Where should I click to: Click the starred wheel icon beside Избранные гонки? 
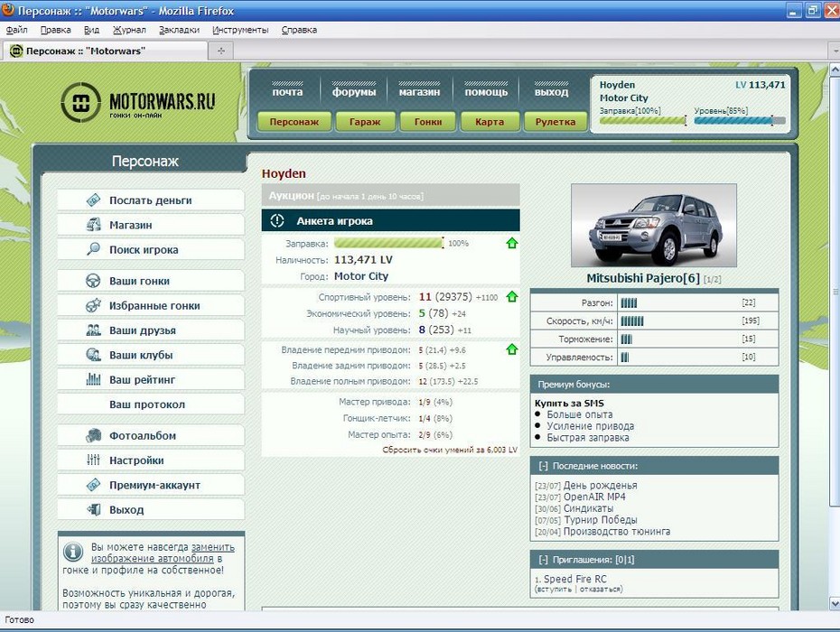click(x=93, y=305)
